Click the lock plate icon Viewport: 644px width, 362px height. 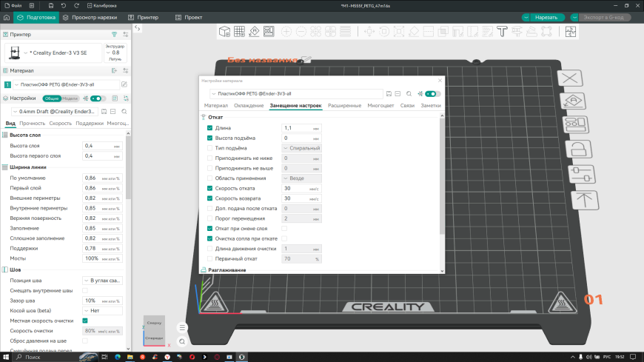[x=578, y=149]
